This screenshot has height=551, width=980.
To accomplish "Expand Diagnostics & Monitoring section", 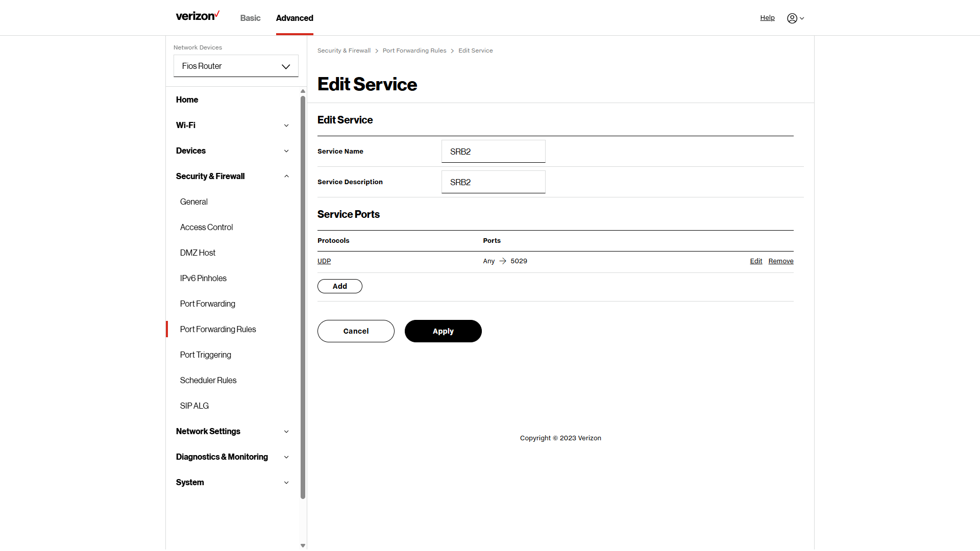I will (232, 457).
